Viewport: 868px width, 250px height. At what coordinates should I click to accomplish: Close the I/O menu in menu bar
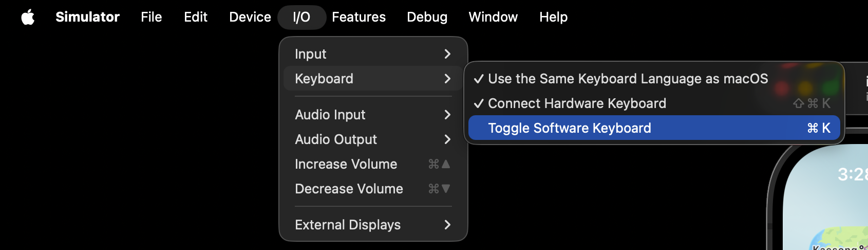click(301, 17)
